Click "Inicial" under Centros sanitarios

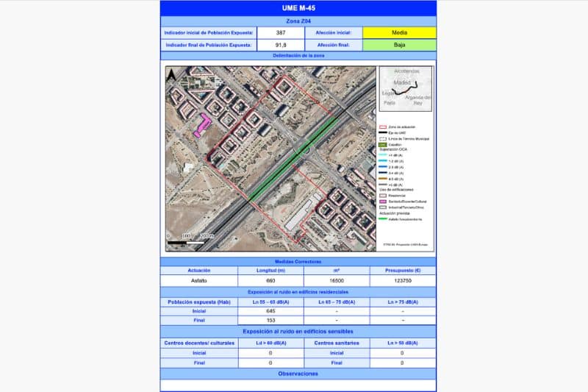pyautogui.click(x=337, y=353)
